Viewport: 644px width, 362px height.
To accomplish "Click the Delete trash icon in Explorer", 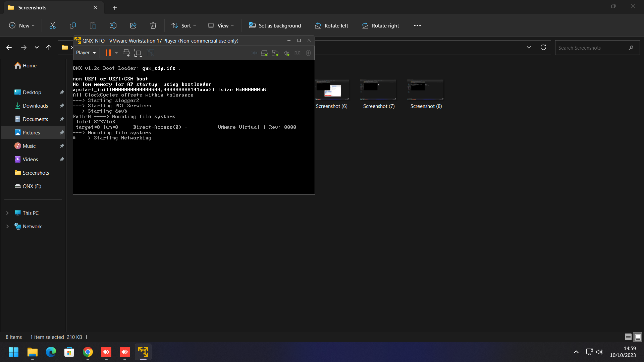I will point(153,25).
